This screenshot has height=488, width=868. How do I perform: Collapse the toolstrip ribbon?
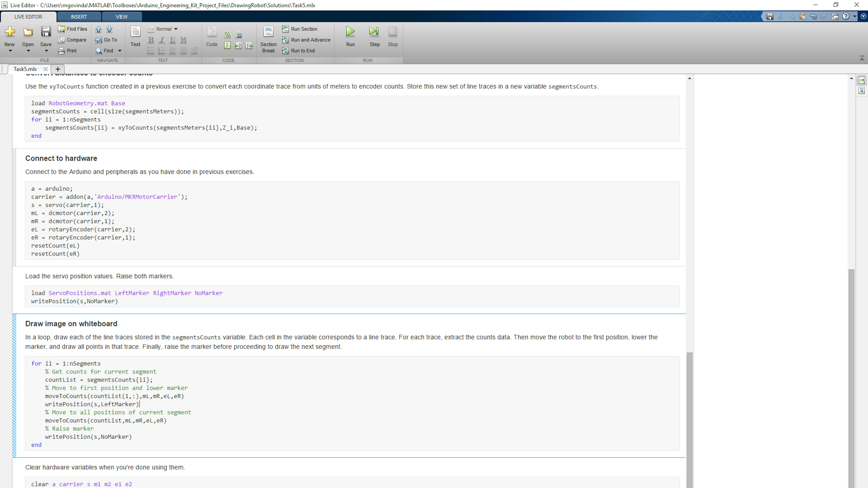[862, 58]
